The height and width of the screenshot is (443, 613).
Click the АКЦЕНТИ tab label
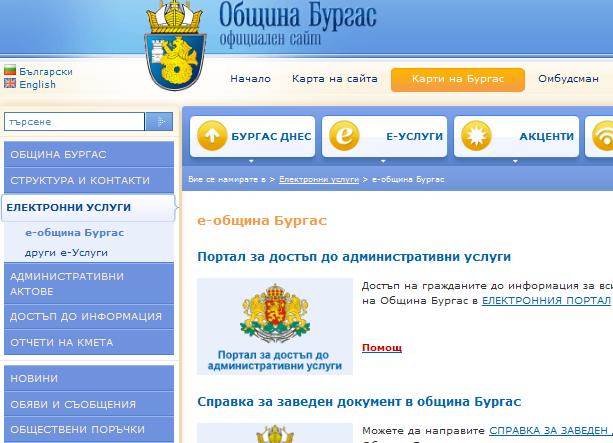pos(547,136)
